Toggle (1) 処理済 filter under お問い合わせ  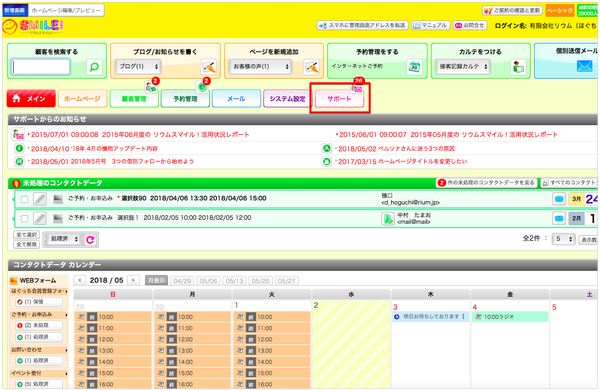point(39,360)
